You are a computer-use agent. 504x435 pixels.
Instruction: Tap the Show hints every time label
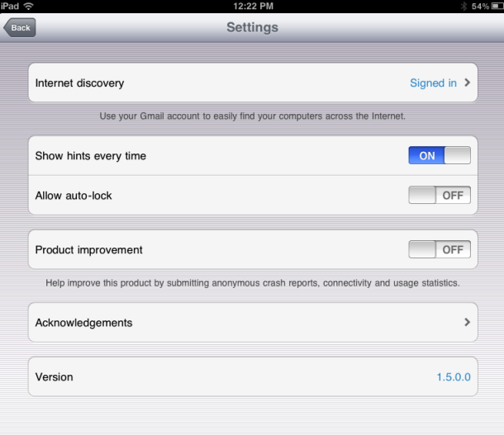point(91,156)
